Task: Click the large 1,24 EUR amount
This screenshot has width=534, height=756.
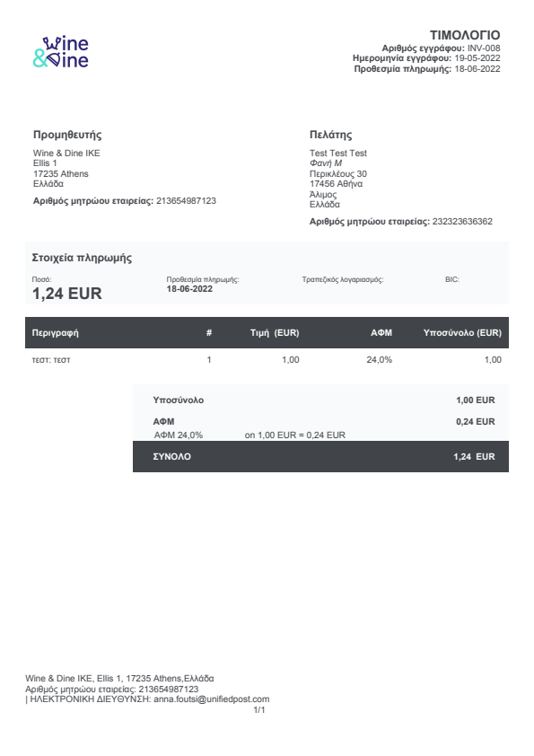Action: coord(67,293)
